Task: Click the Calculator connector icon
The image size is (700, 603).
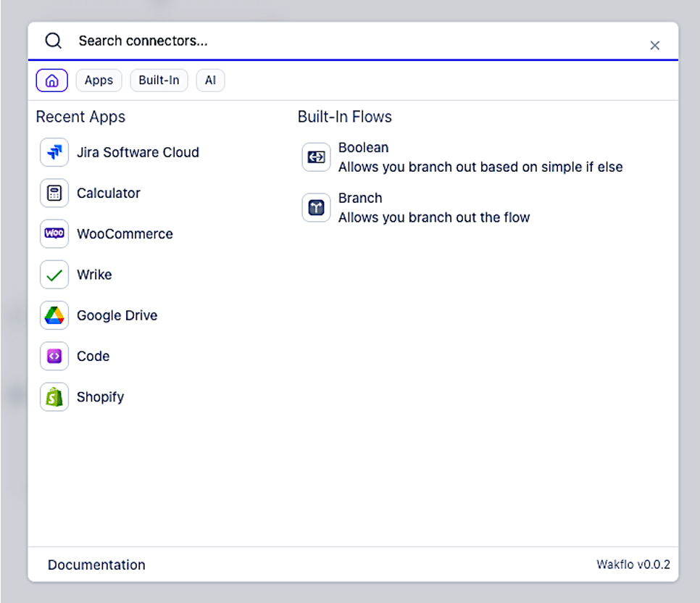Action: [x=54, y=193]
